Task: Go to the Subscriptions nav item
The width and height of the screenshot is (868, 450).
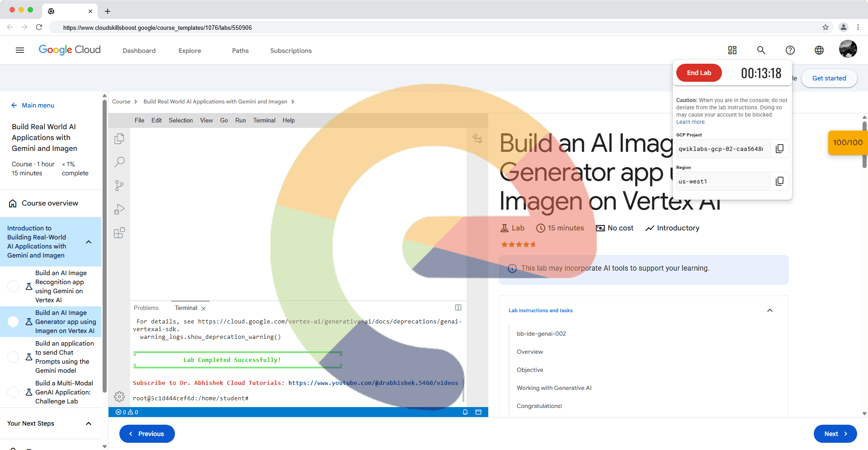Action: pyautogui.click(x=291, y=51)
